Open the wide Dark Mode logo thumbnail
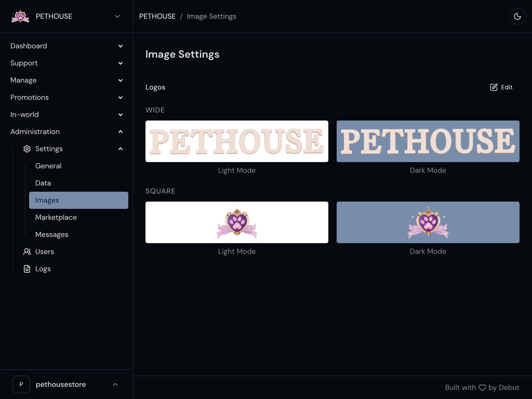Image resolution: width=532 pixels, height=399 pixels. click(x=428, y=141)
